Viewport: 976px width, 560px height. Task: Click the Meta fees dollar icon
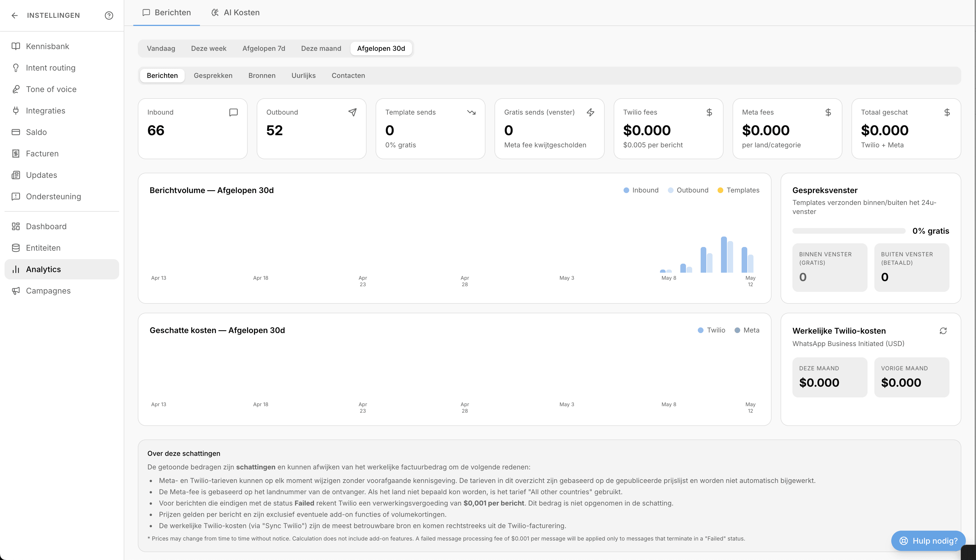pos(828,112)
